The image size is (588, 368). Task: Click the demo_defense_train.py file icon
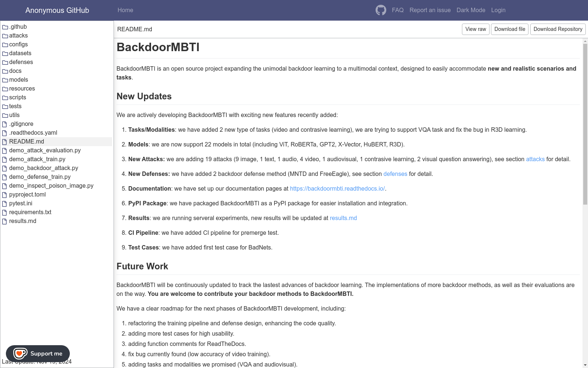[5, 177]
